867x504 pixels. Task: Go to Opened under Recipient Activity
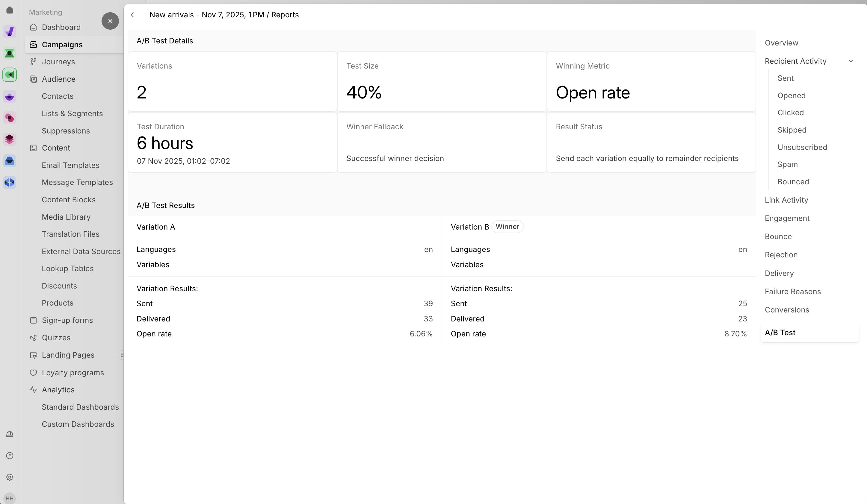(791, 95)
